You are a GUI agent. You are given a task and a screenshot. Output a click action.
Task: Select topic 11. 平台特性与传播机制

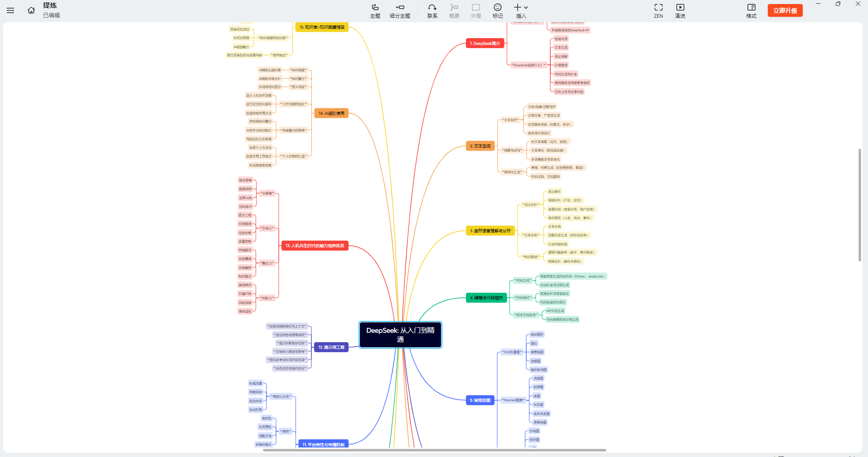coord(323,444)
